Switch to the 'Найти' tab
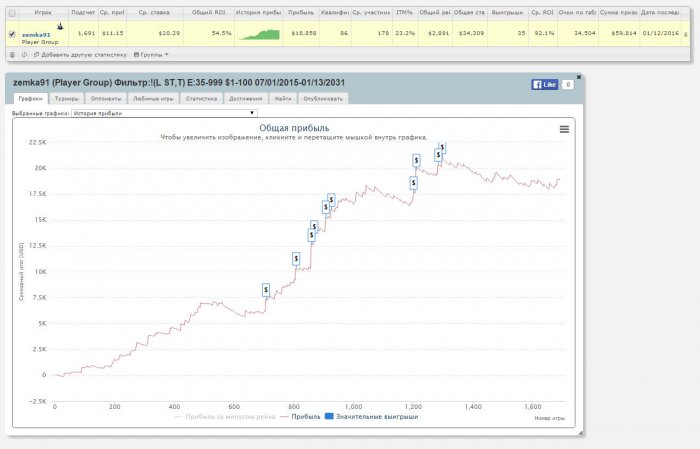 (283, 99)
